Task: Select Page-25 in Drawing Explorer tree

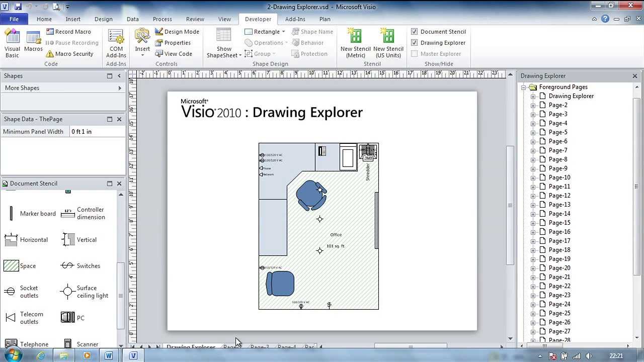Action: pyautogui.click(x=559, y=313)
